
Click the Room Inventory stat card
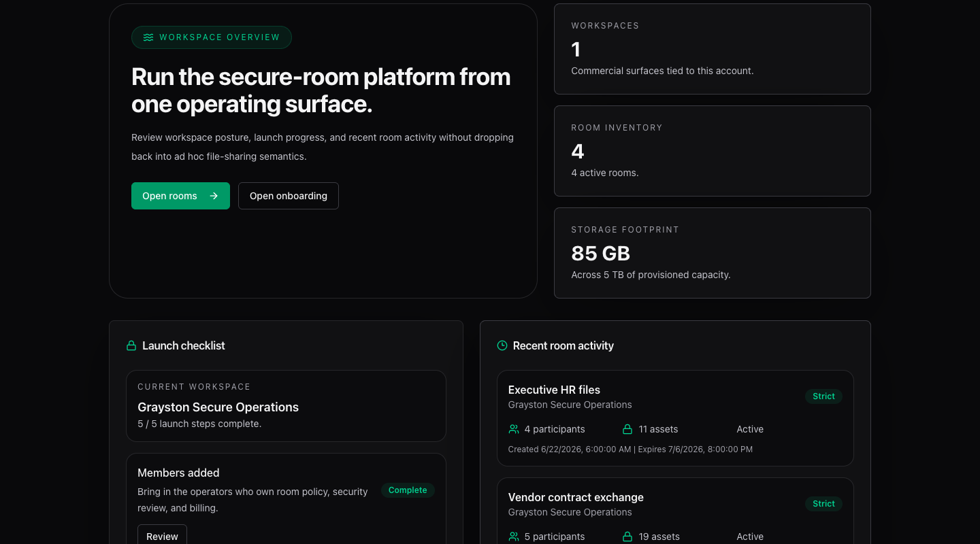coord(713,151)
